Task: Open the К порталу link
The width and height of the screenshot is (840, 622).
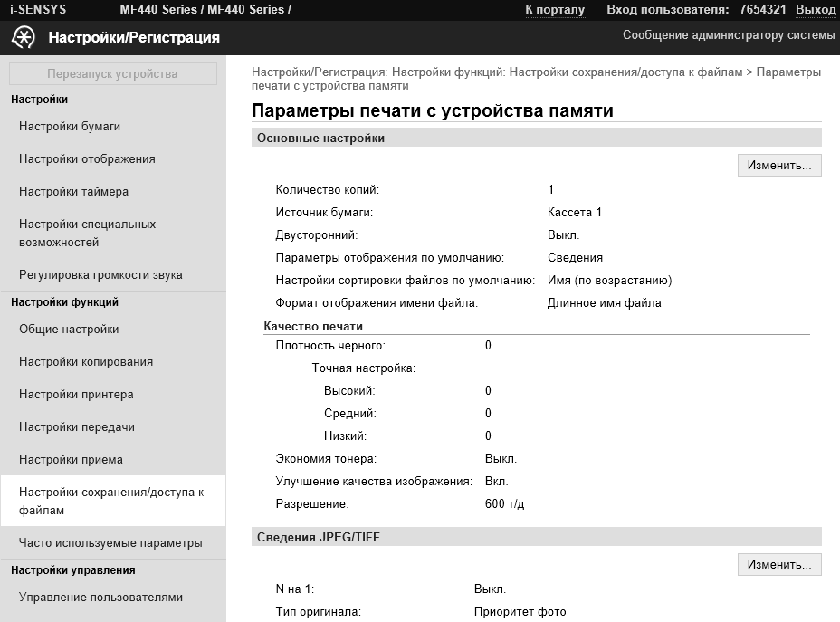Action: pos(555,10)
